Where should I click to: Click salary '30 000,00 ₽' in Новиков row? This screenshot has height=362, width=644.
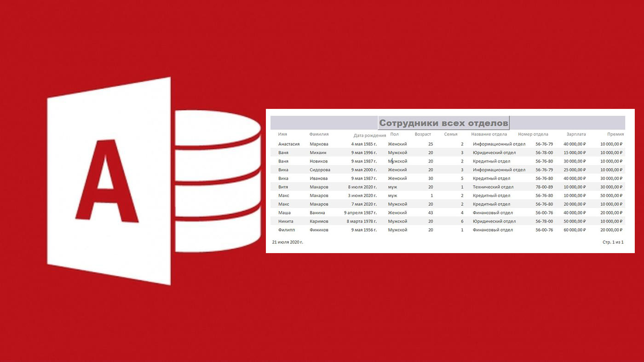pyautogui.click(x=575, y=161)
